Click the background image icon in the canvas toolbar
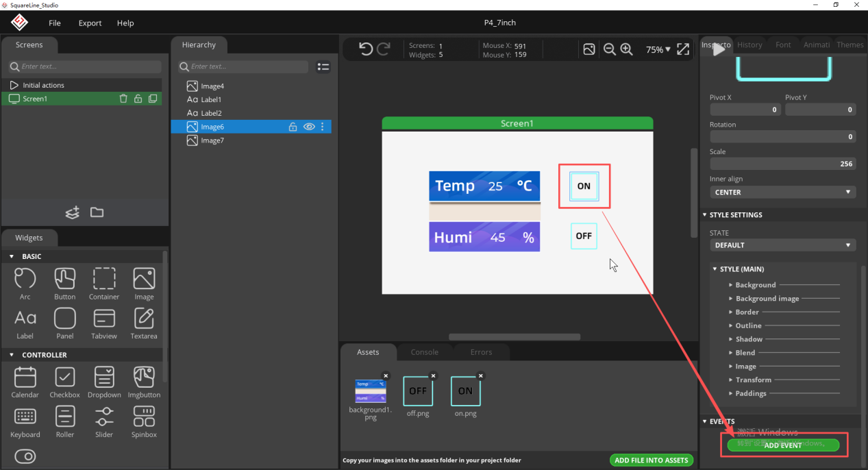 pos(588,49)
